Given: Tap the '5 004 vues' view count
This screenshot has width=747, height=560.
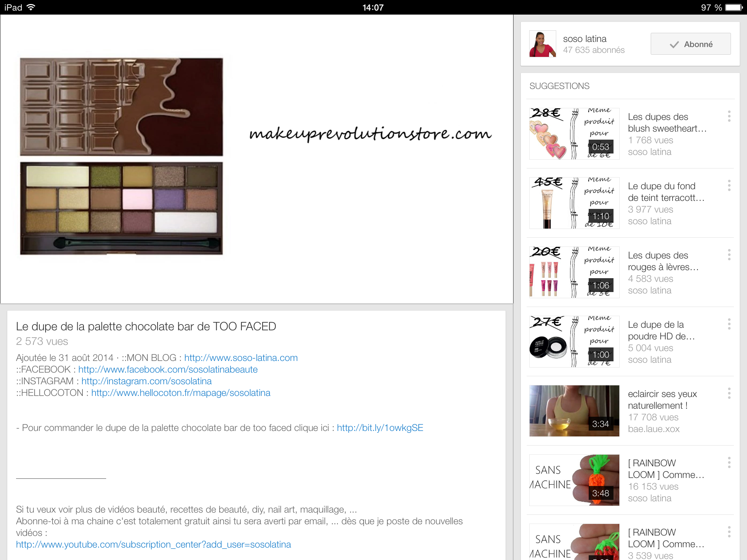Looking at the screenshot, I should point(651,348).
